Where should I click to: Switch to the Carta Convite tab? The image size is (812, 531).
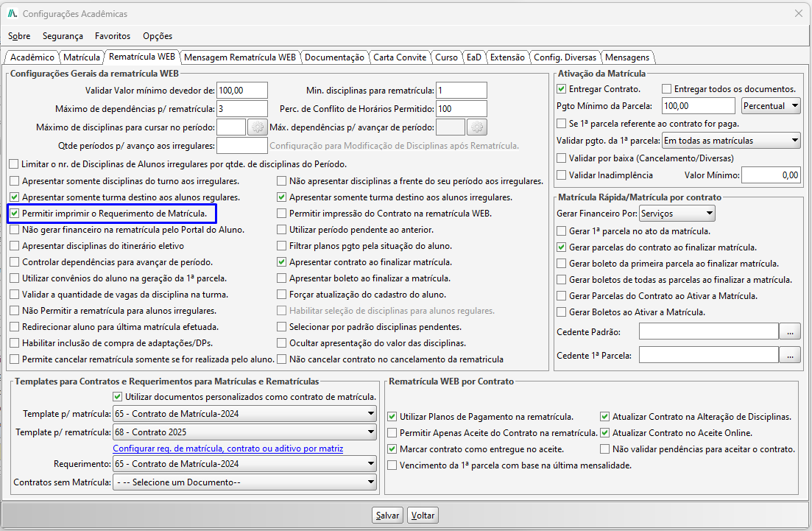400,57
